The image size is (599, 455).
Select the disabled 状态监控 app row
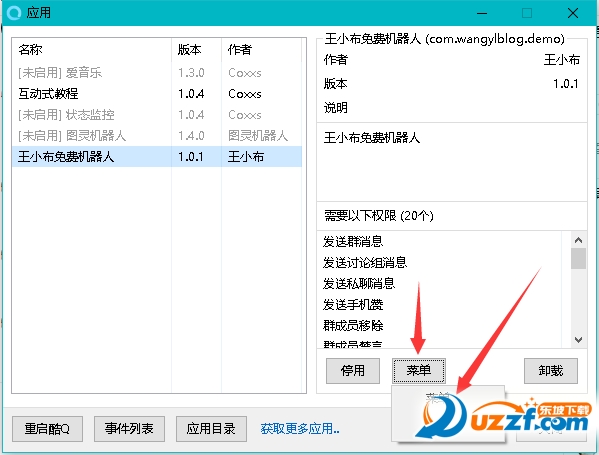click(157, 115)
